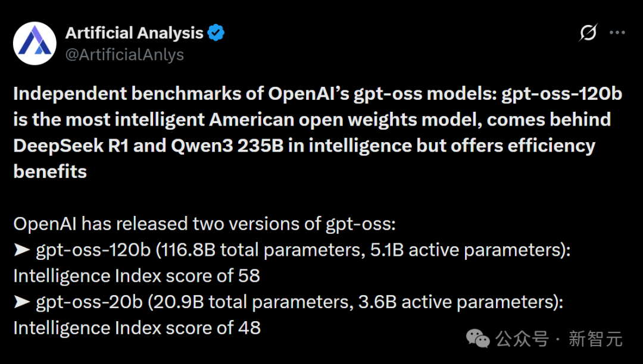
Task: Open the Artificial Analysis profile avatar
Action: (x=35, y=43)
